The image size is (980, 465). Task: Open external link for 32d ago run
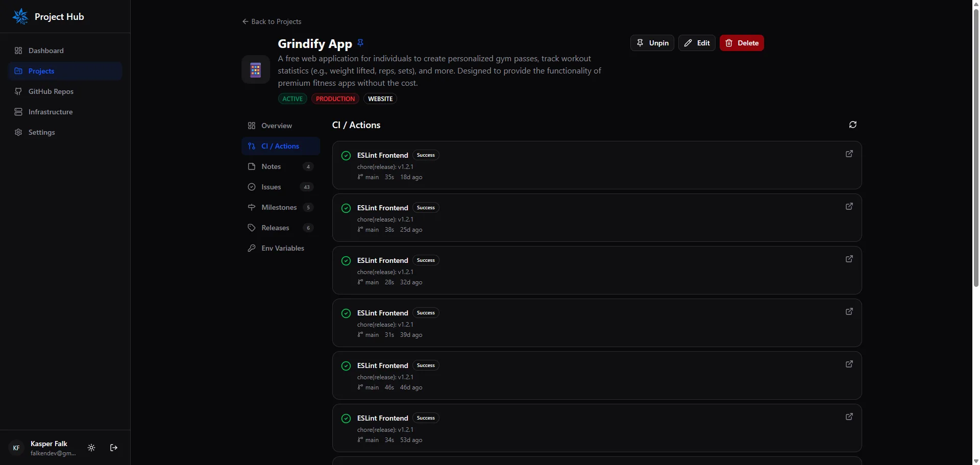coord(849,259)
